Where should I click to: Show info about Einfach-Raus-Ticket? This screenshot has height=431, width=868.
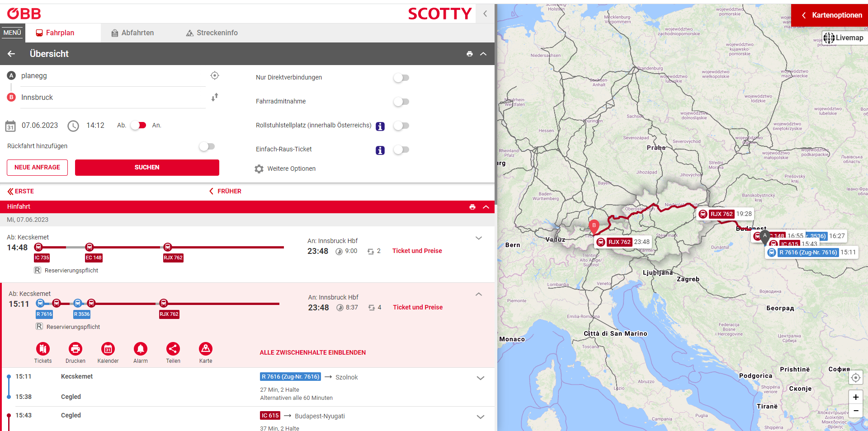coord(380,150)
